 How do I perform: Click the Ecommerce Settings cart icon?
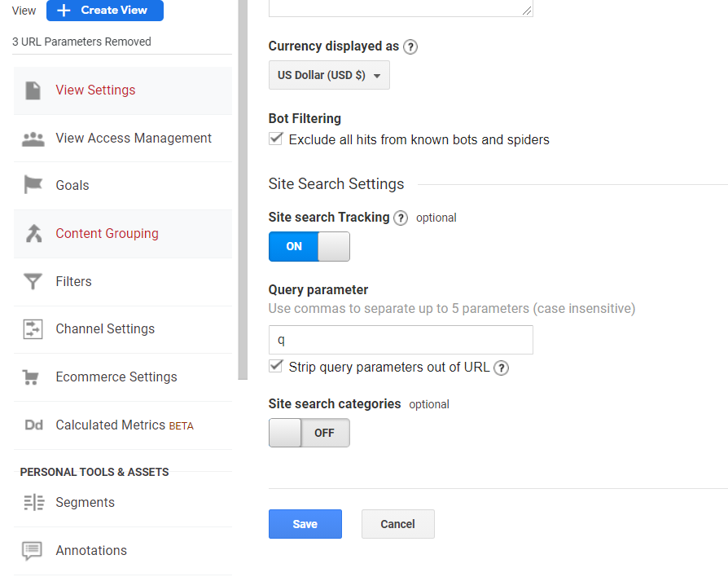pyautogui.click(x=31, y=377)
